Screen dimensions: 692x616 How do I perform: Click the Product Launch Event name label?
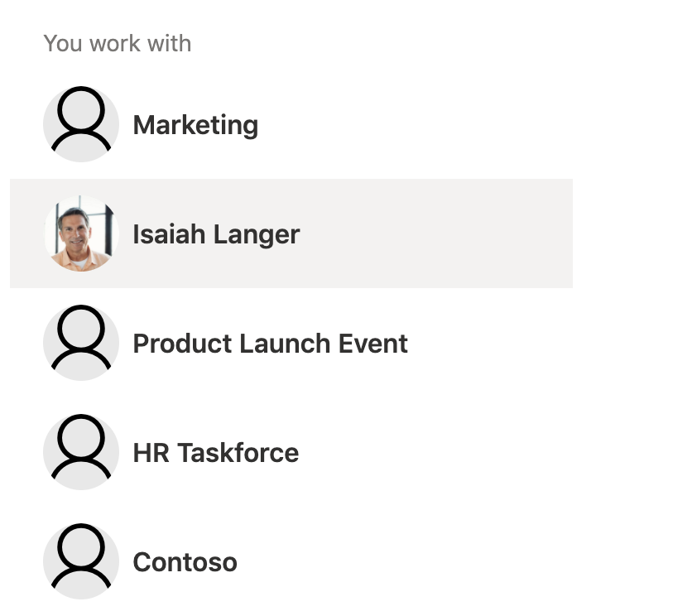click(x=270, y=342)
